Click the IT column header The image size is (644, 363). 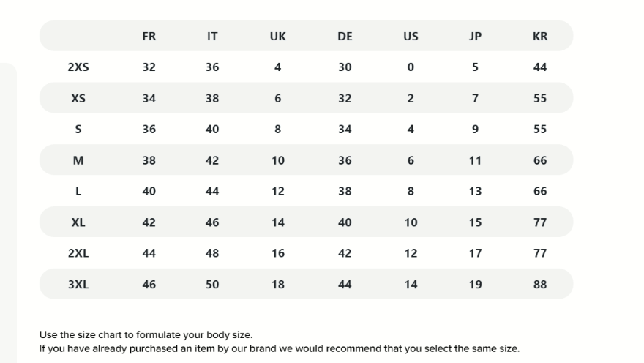click(212, 36)
